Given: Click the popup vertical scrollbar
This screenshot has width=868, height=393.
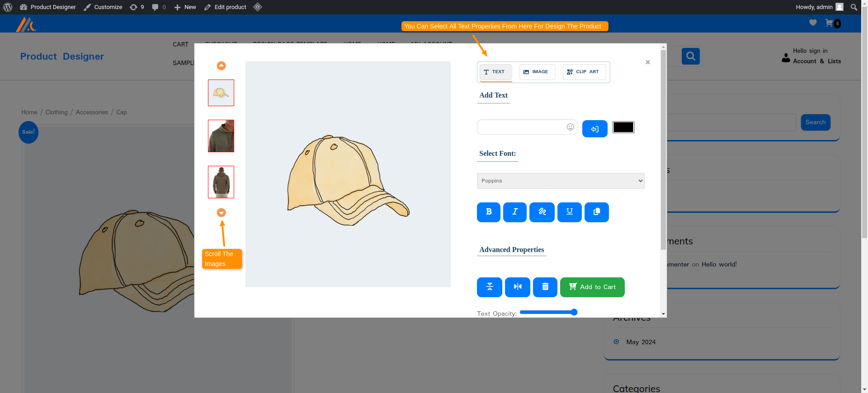Looking at the screenshot, I should (663, 149).
